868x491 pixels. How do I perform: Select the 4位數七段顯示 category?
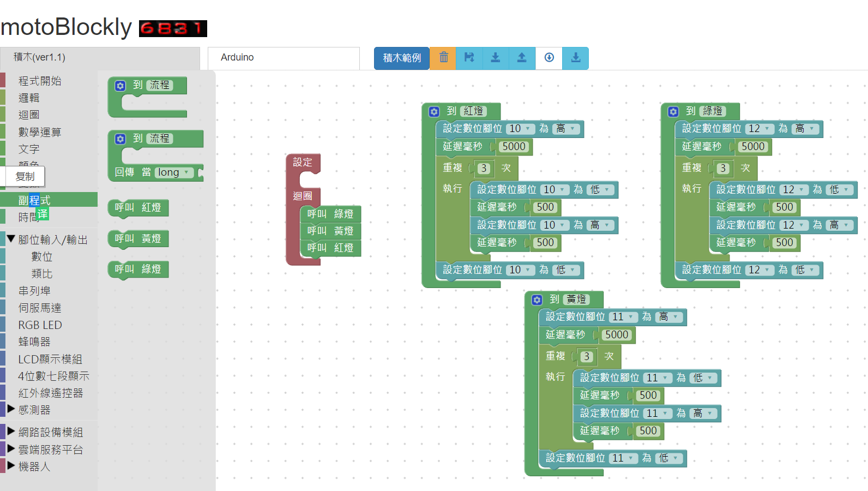coord(53,376)
